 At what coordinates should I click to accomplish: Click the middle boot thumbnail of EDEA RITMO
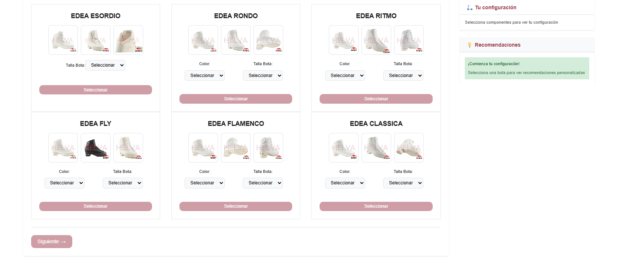(376, 40)
